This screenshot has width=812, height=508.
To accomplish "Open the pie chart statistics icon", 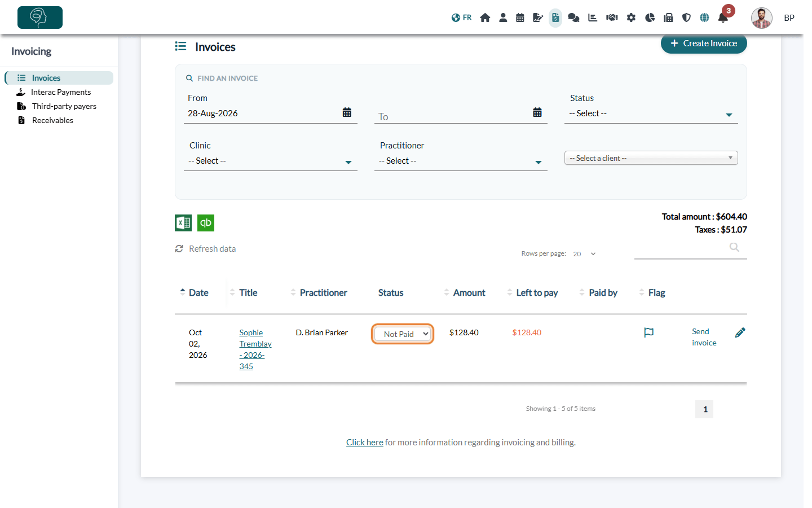I will coord(650,17).
